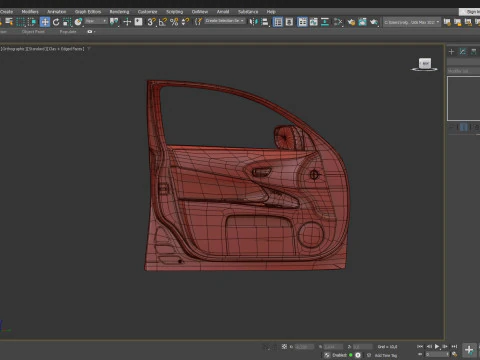Toggle Window/Crossing selection mode

pyautogui.click(x=32, y=22)
